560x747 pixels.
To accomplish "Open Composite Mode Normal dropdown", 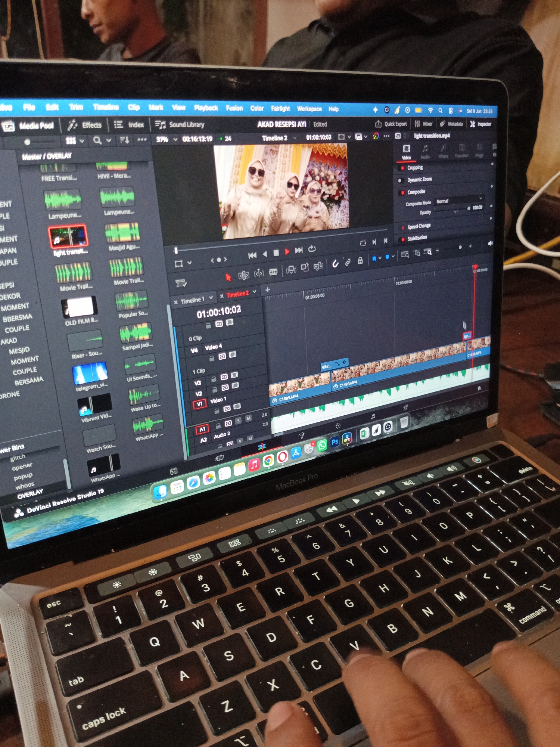I will coord(459,200).
